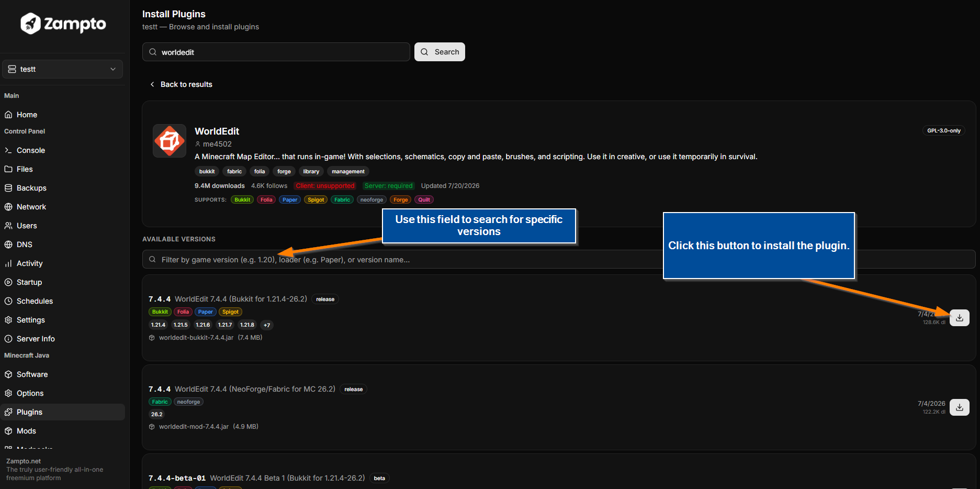Install WorldEdit 7.4.4 Bukkit version
Screen dimensions: 980x489
[x=960, y=318]
